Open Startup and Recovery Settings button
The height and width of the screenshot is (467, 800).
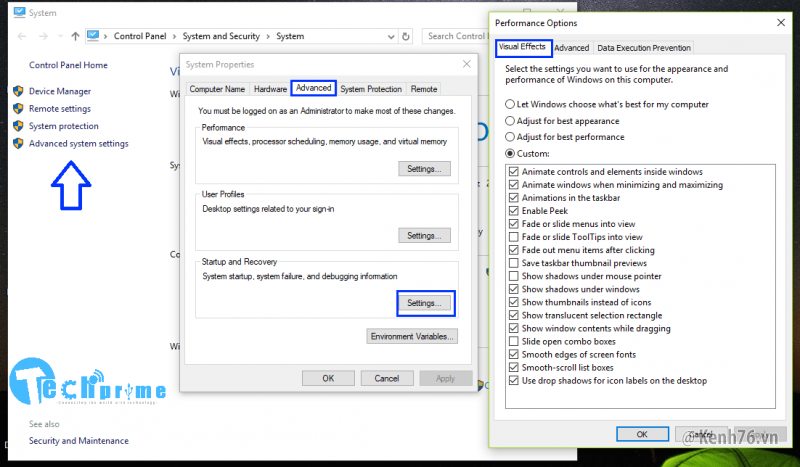click(424, 302)
